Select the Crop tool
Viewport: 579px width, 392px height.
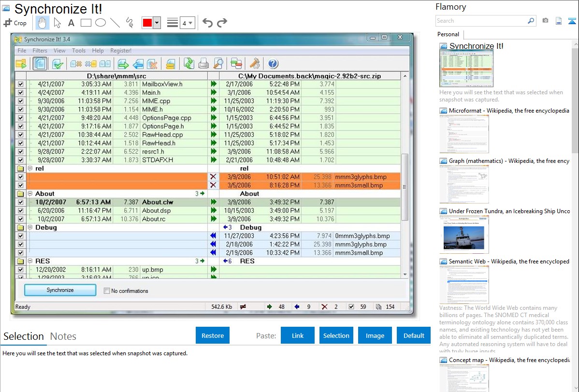click(x=15, y=23)
